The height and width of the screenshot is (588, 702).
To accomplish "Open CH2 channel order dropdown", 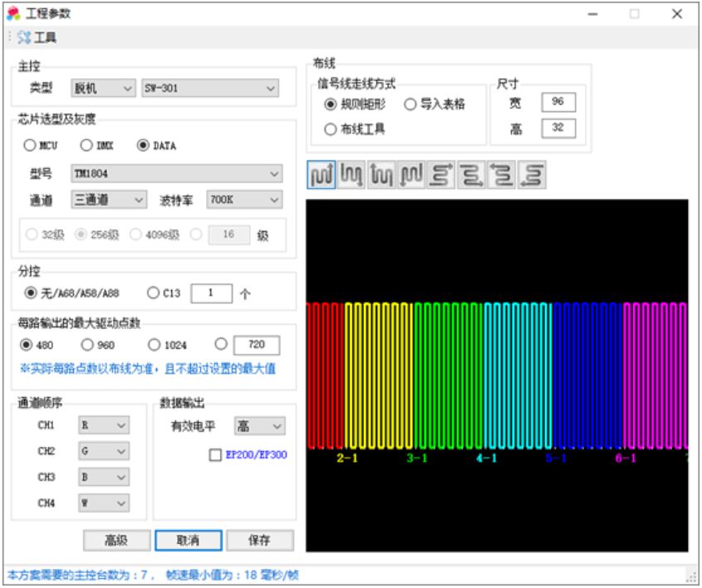I will [104, 451].
